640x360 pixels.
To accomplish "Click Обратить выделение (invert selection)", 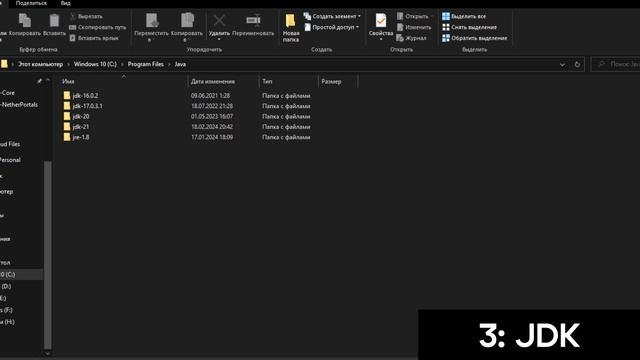I will click(x=475, y=38).
